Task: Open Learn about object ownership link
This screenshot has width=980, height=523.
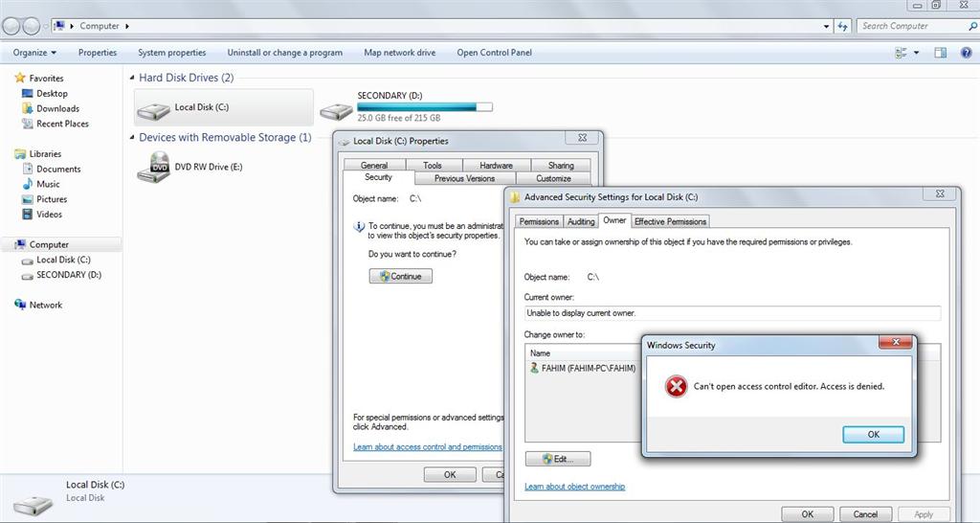Action: tap(574, 486)
